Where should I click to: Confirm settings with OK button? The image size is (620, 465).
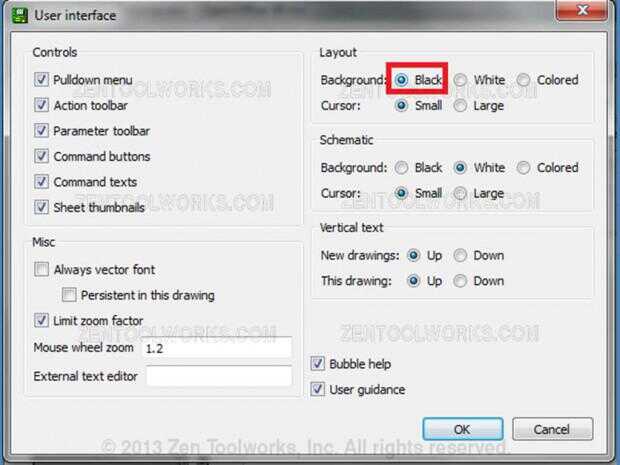[463, 429]
